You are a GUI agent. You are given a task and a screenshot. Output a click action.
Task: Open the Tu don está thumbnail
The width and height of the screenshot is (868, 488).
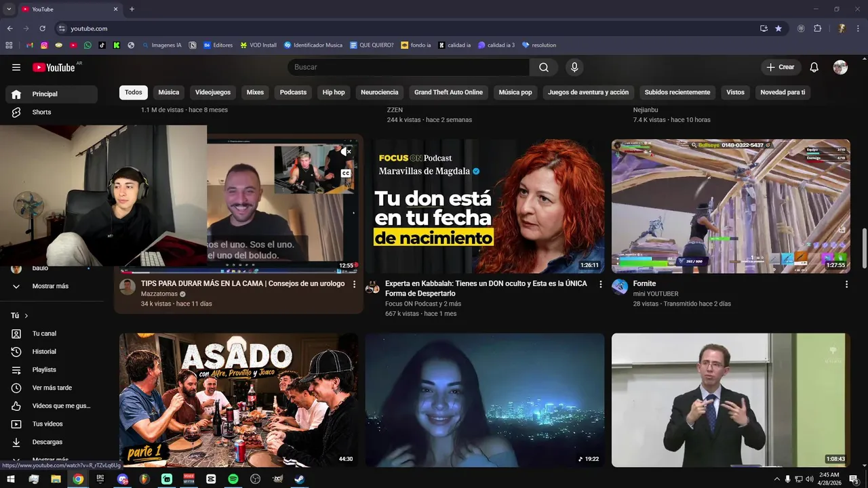point(485,206)
